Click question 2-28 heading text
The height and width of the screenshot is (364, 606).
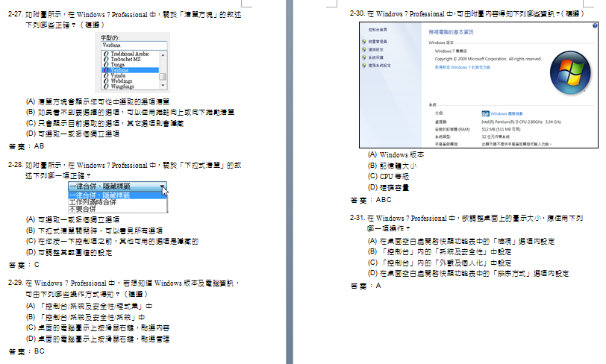[x=125, y=170]
